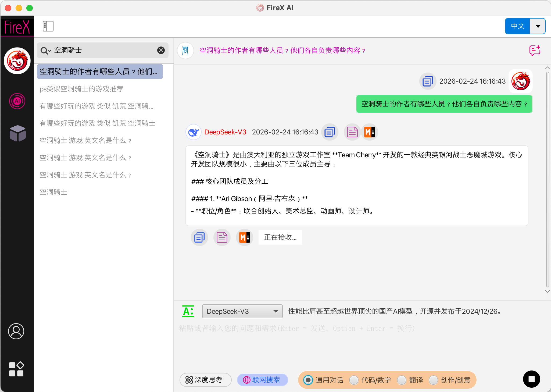Select the history entry 空洞骑士 游戏 英文名是什么

click(85, 141)
